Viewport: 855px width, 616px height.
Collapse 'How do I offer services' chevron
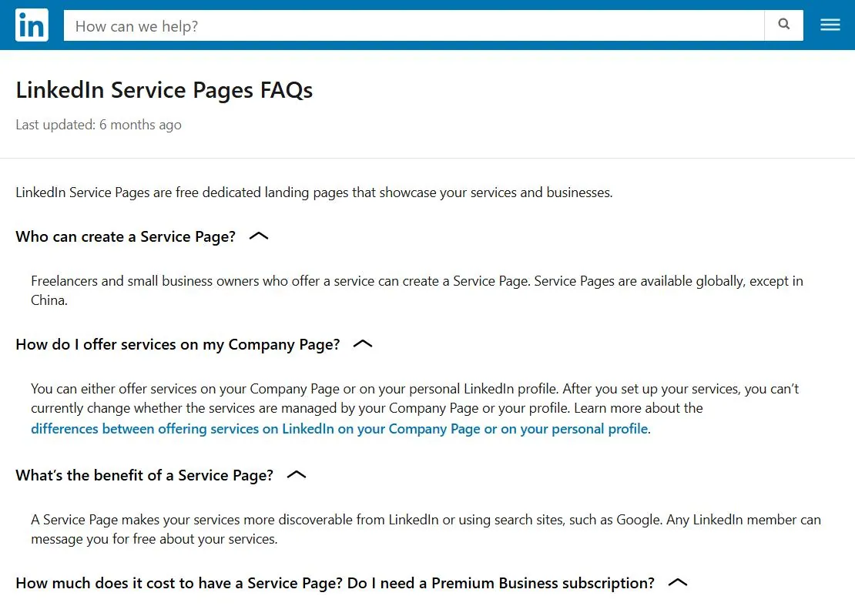click(363, 344)
